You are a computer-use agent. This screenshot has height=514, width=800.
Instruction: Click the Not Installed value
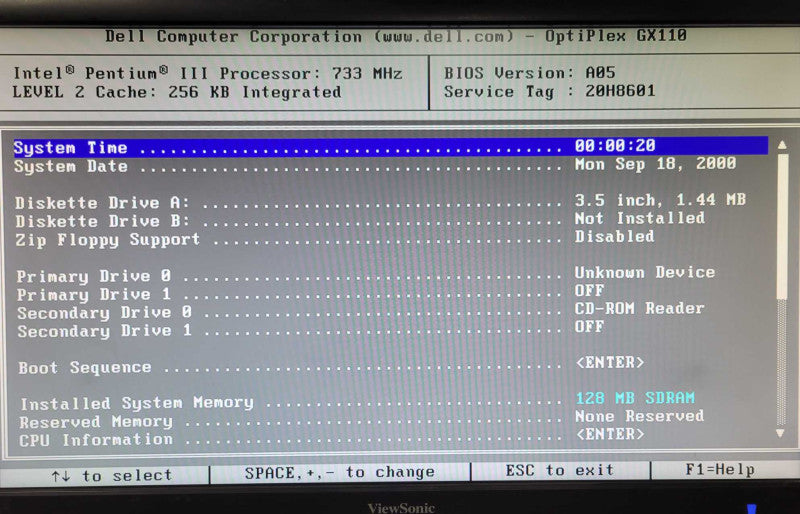[640, 218]
